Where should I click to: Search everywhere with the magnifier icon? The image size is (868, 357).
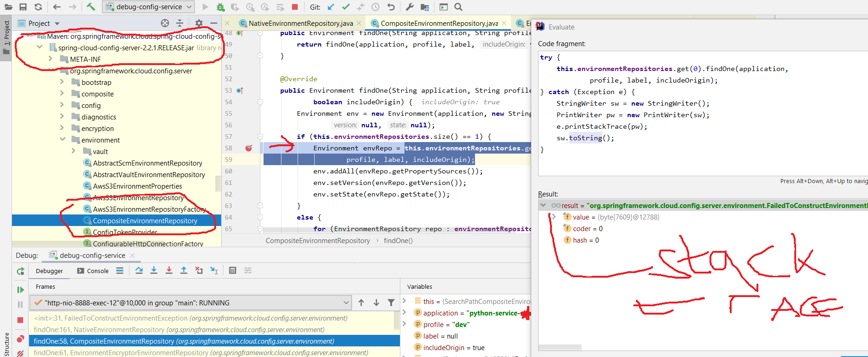tap(458, 7)
